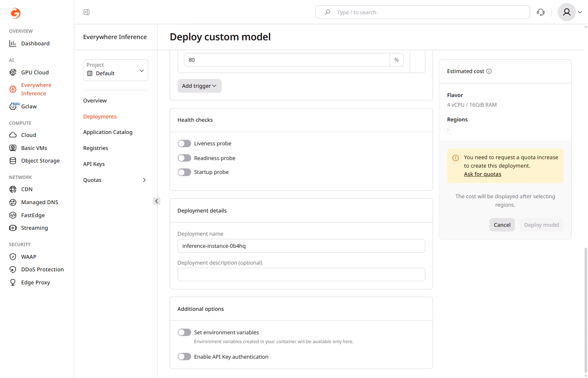Click the Cancel button
The height and width of the screenshot is (378, 588).
point(502,225)
